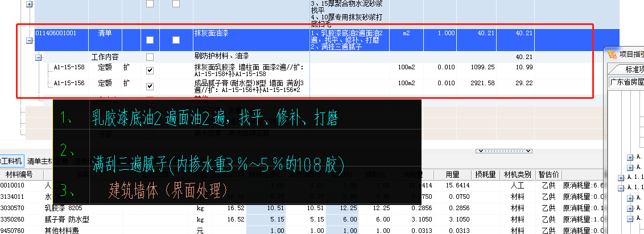Click the 暂估价 column header

point(548,174)
